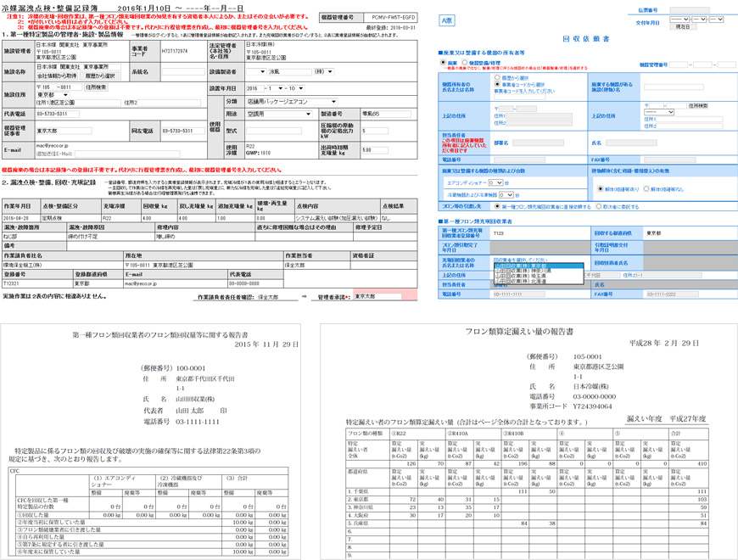
Task: Click the 会社情報から取得 button
Action: (x=57, y=76)
